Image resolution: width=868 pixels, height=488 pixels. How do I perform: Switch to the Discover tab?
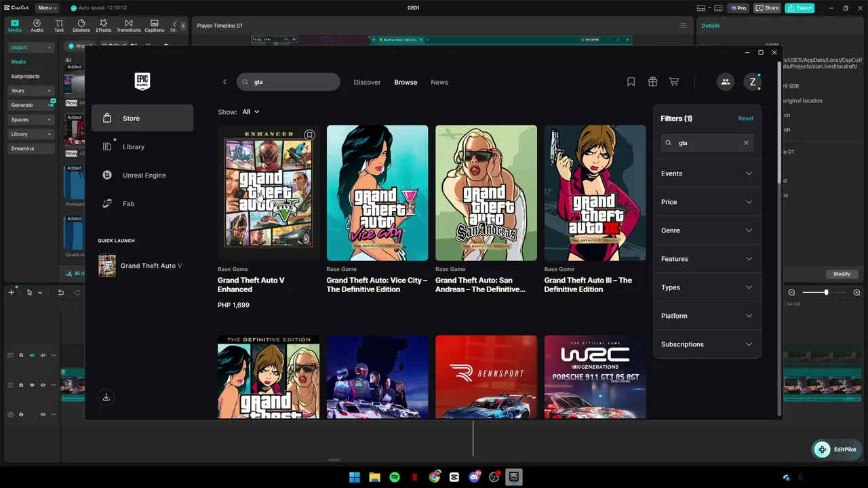pos(367,82)
